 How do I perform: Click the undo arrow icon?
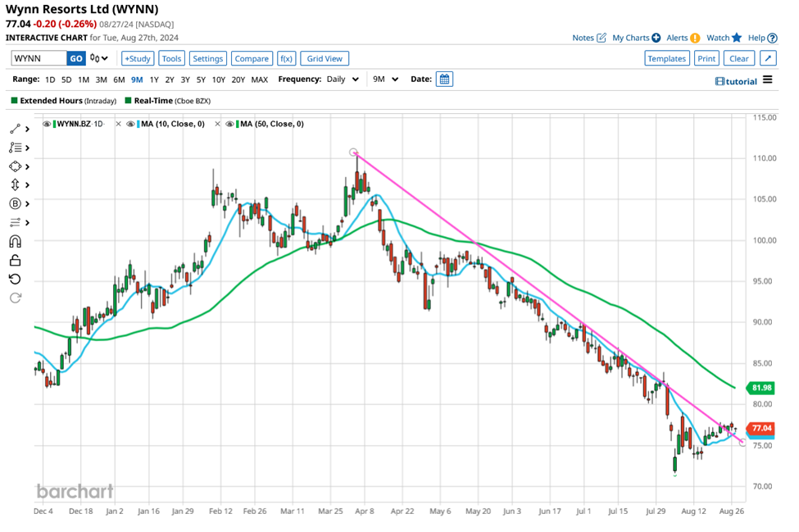point(15,280)
